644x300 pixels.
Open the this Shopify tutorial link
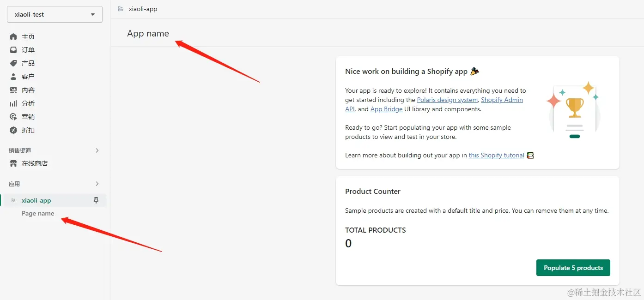click(497, 155)
